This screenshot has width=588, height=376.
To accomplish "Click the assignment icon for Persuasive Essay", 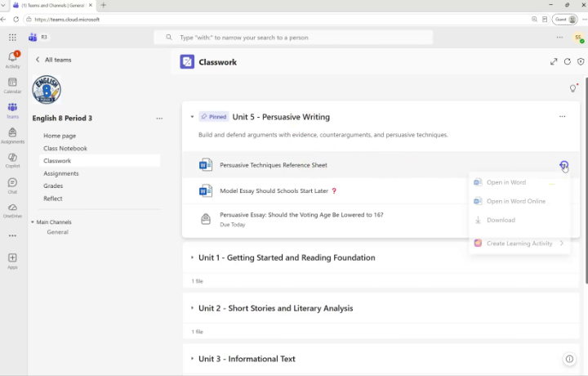I will [x=206, y=219].
